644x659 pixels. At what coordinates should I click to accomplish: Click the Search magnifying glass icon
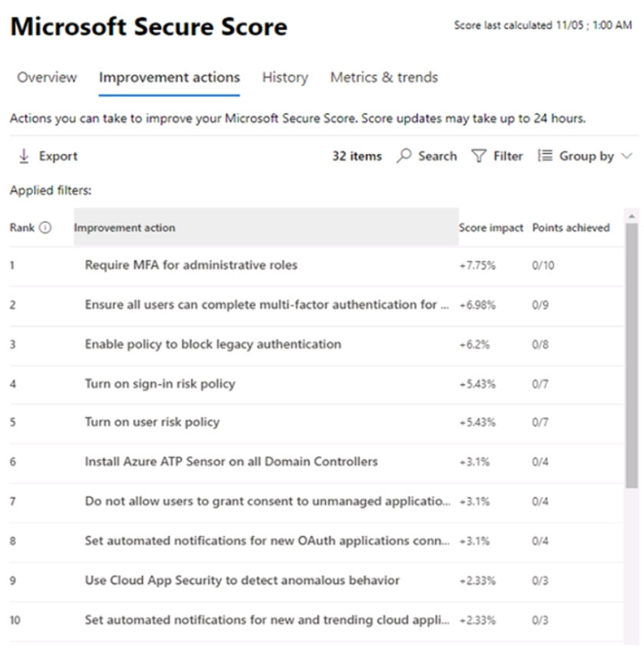pyautogui.click(x=403, y=156)
